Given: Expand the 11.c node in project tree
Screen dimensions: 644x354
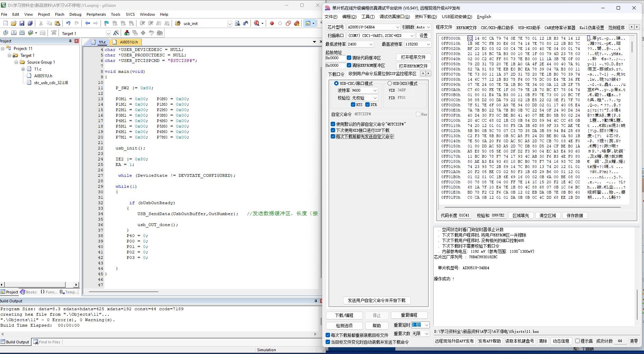Looking at the screenshot, I should coord(23,69).
